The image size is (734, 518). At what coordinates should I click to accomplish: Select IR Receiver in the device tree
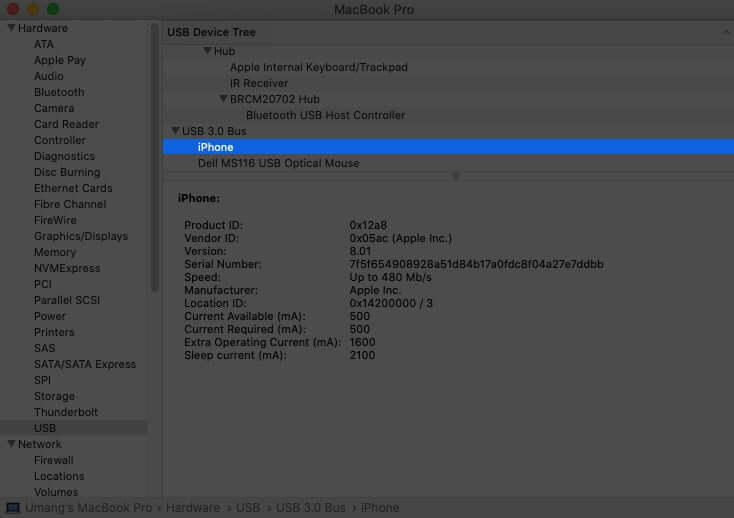point(258,83)
